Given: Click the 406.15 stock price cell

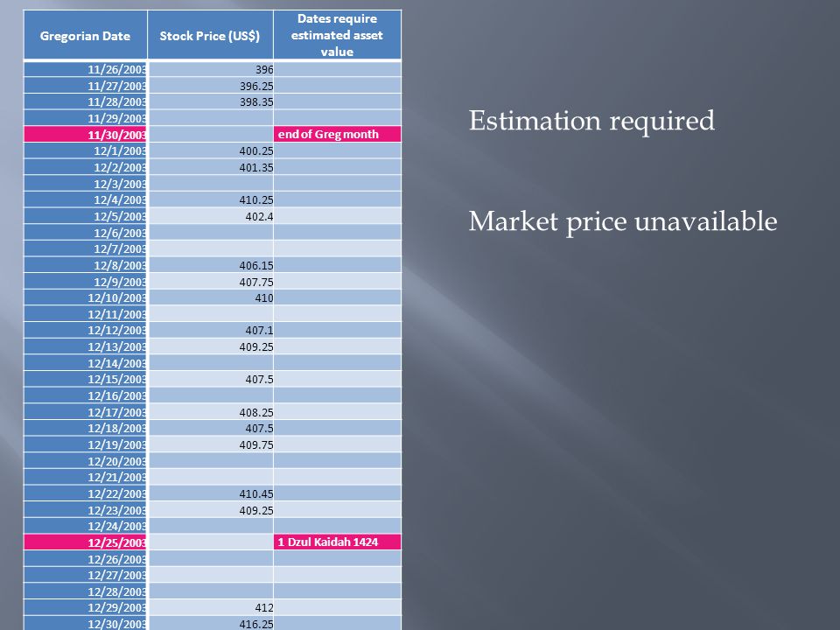Looking at the screenshot, I should (210, 265).
